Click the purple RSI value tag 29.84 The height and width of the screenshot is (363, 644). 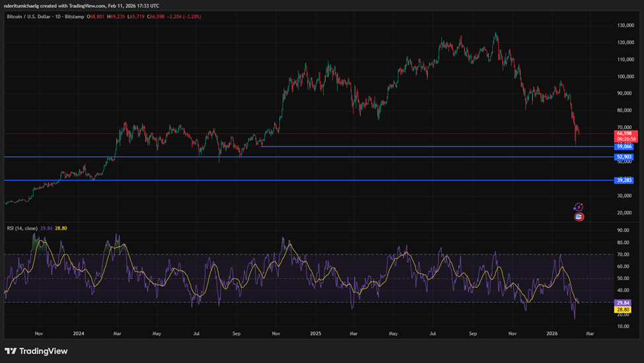(623, 303)
